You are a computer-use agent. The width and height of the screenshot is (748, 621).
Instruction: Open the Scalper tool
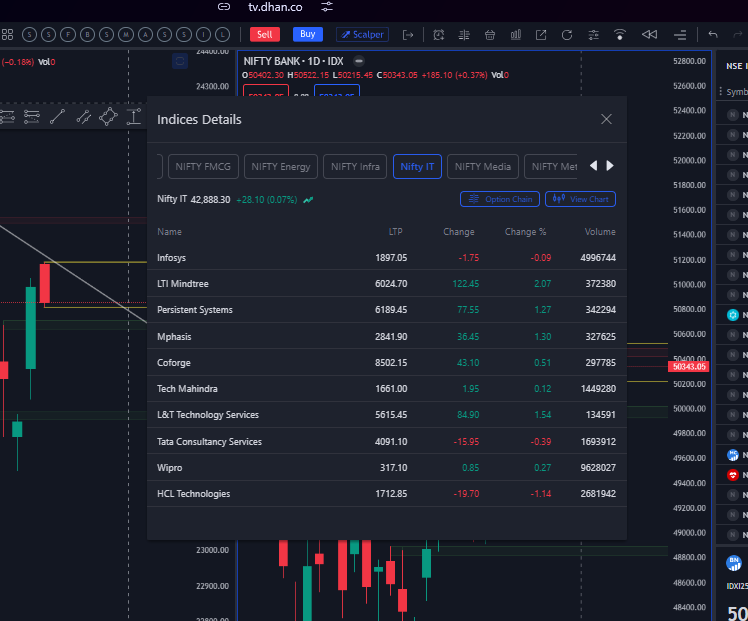pyautogui.click(x=362, y=34)
